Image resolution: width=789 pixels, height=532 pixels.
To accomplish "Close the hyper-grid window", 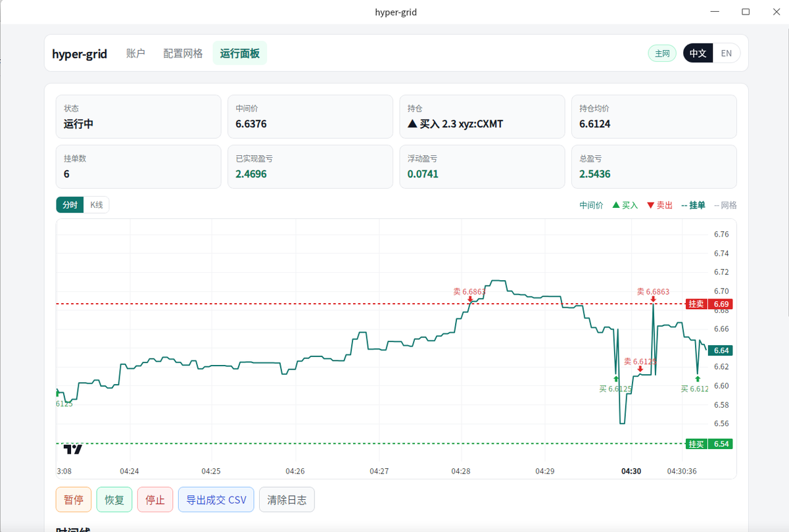I will click(775, 12).
